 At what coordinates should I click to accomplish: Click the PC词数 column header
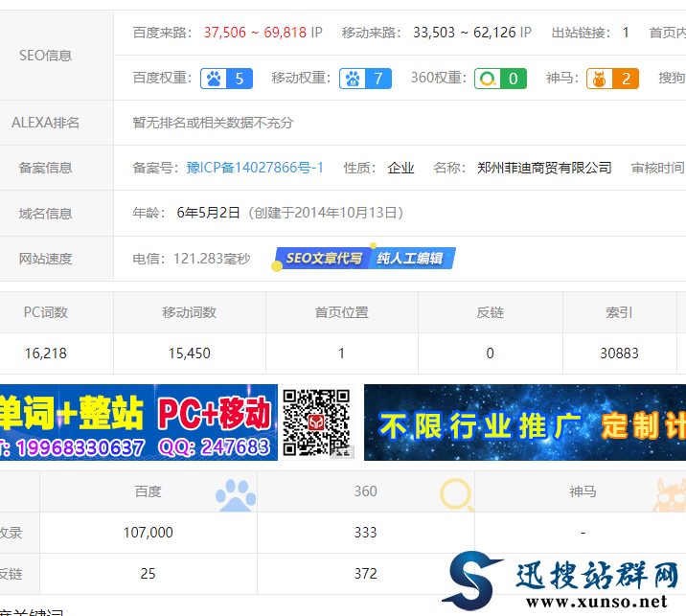pos(45,312)
